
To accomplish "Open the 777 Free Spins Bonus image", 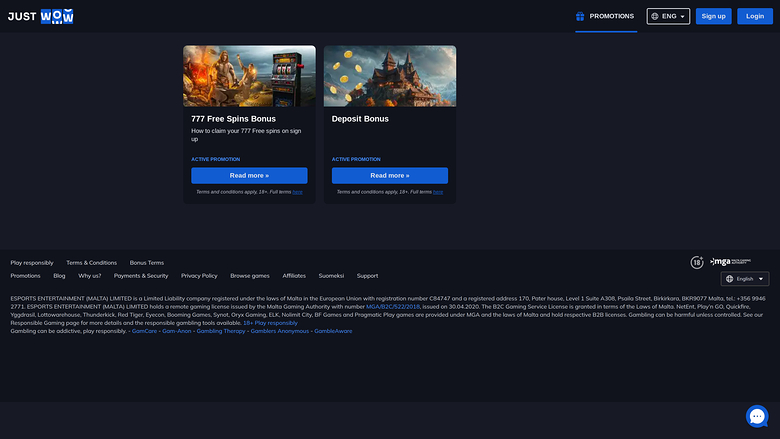I will [x=249, y=76].
